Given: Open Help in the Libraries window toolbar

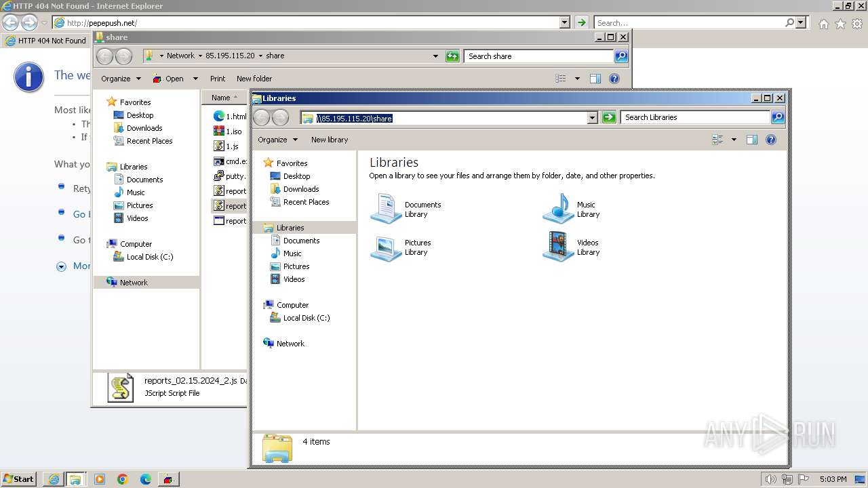Looking at the screenshot, I should point(771,140).
